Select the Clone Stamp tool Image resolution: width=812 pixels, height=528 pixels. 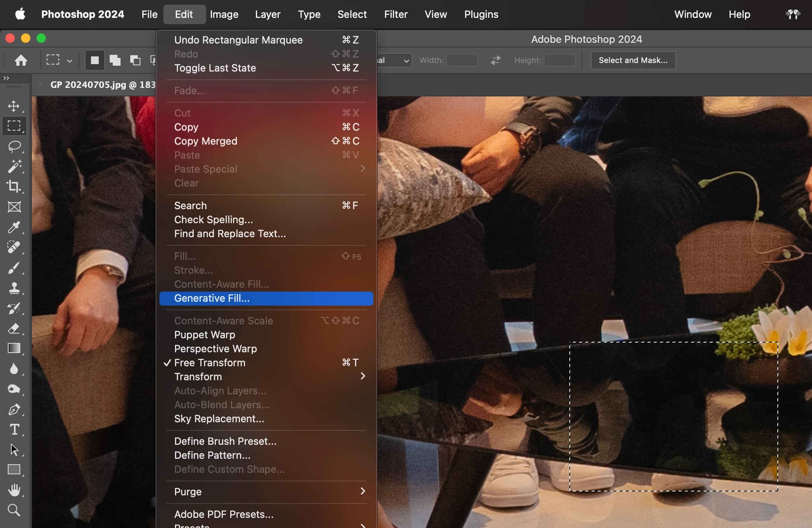point(14,288)
